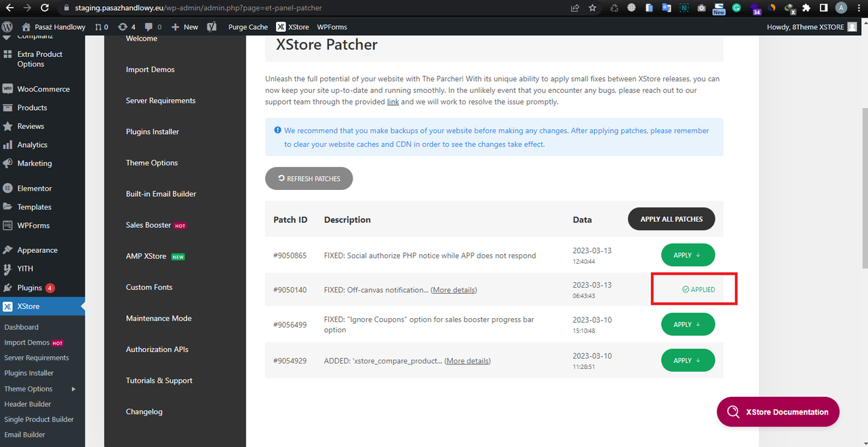Open the Google Translate extension icon
Viewport: 868px width, 447px height.
[x=667, y=8]
